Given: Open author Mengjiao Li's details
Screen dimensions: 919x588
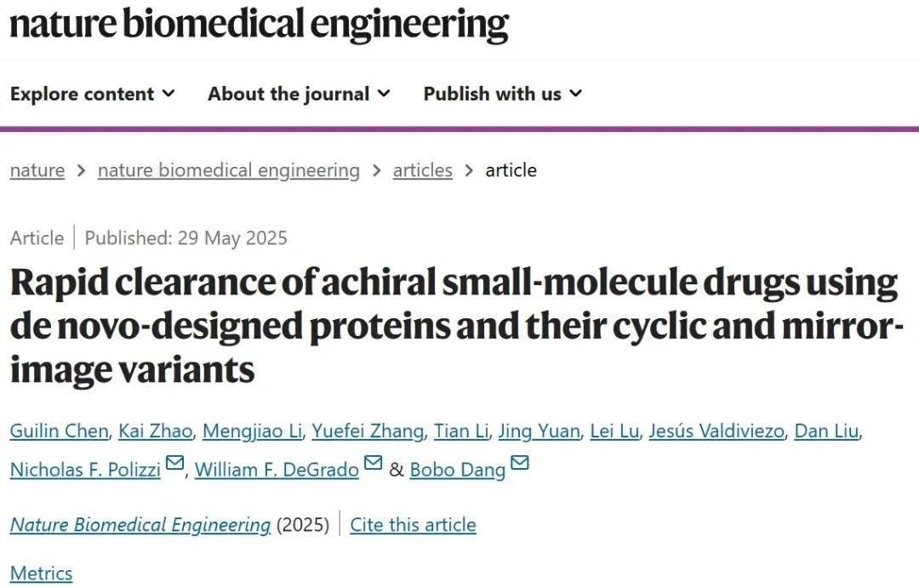Looking at the screenshot, I should pos(252,431).
